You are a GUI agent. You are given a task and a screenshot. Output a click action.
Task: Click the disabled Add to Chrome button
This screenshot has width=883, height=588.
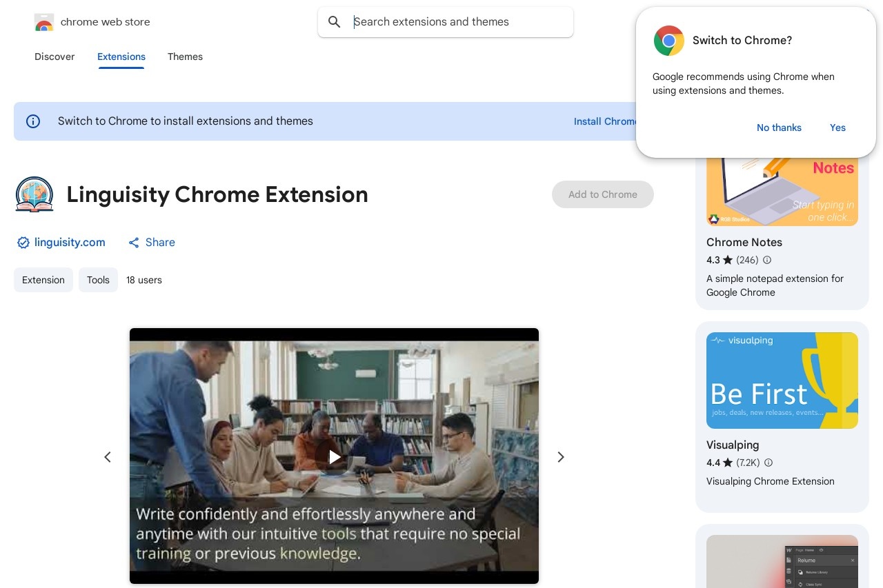pos(603,194)
